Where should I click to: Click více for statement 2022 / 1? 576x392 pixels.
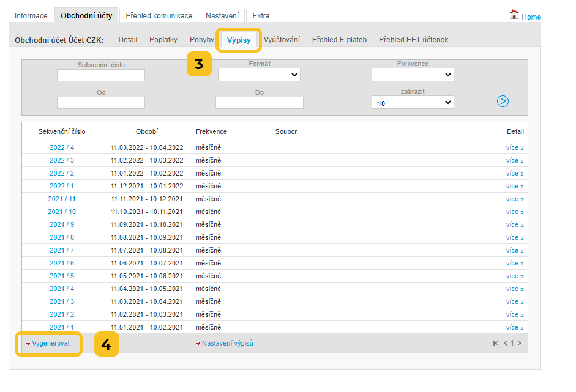tap(515, 186)
